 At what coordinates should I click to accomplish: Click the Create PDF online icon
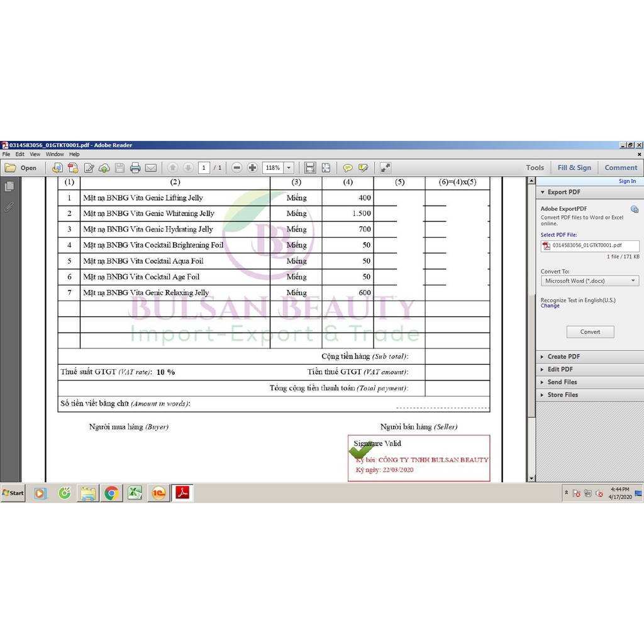tap(73, 167)
